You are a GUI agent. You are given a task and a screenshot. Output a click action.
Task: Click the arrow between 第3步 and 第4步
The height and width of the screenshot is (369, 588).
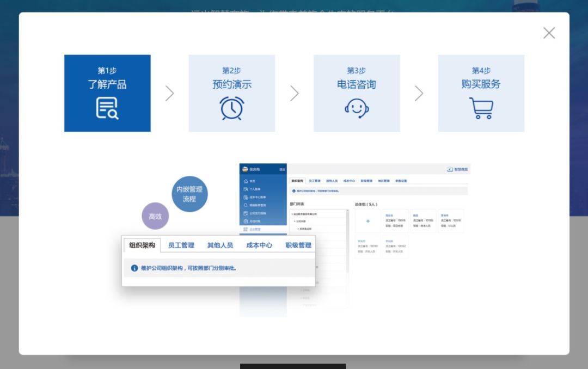tap(419, 94)
